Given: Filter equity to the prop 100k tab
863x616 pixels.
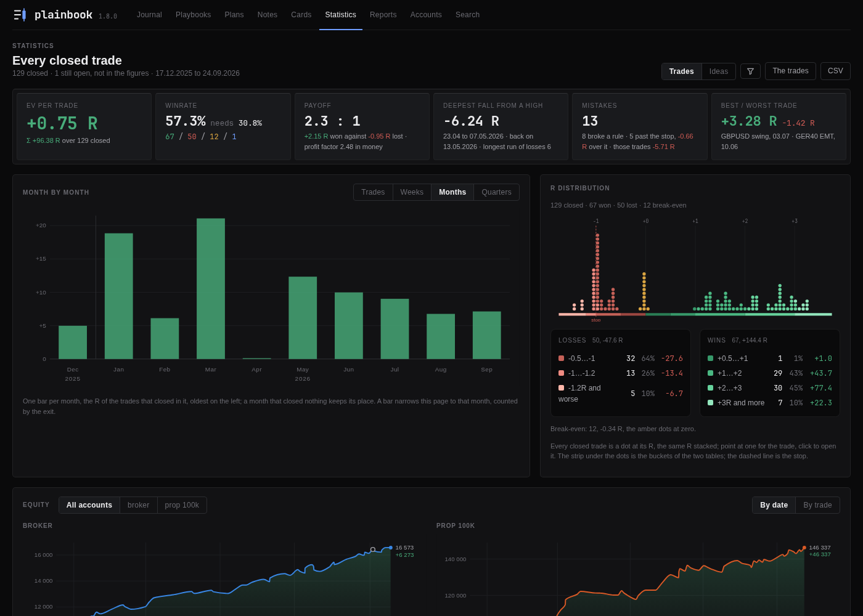Looking at the screenshot, I should pyautogui.click(x=182, y=505).
